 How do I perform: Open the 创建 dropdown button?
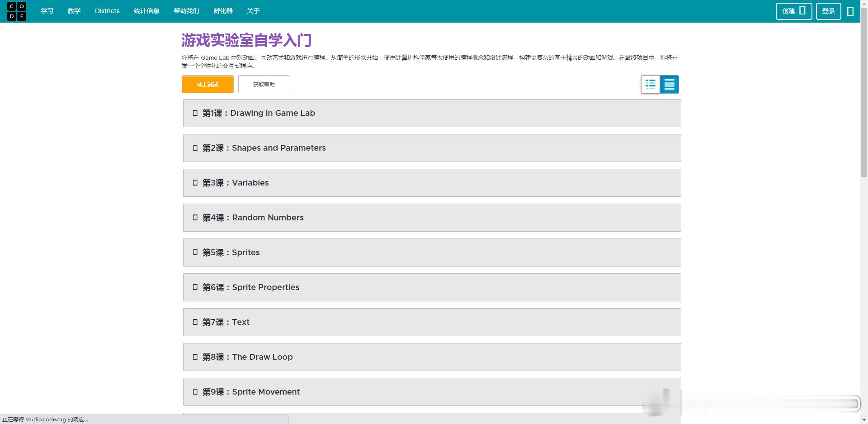(x=794, y=11)
